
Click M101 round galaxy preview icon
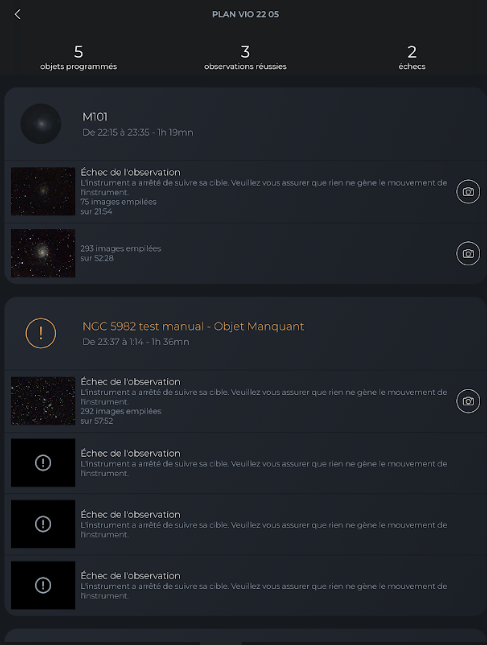point(41,124)
